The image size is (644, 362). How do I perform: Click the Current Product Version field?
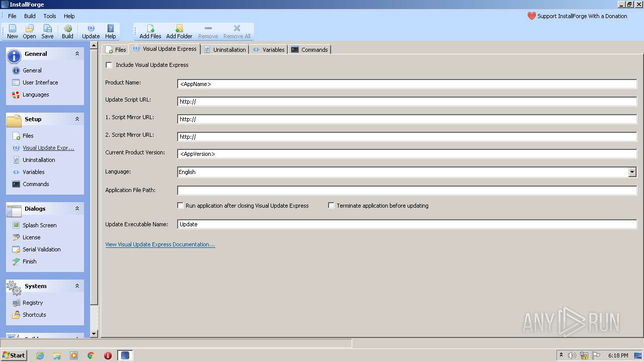[x=407, y=154]
